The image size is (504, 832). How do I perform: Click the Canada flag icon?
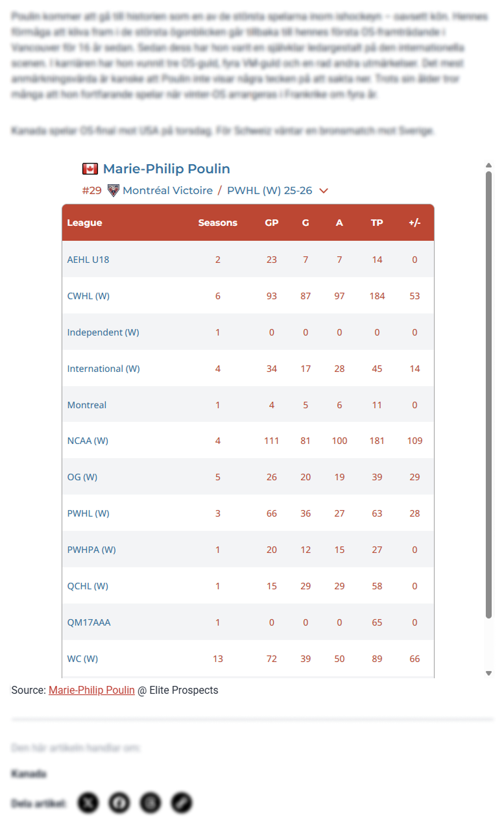(x=90, y=169)
